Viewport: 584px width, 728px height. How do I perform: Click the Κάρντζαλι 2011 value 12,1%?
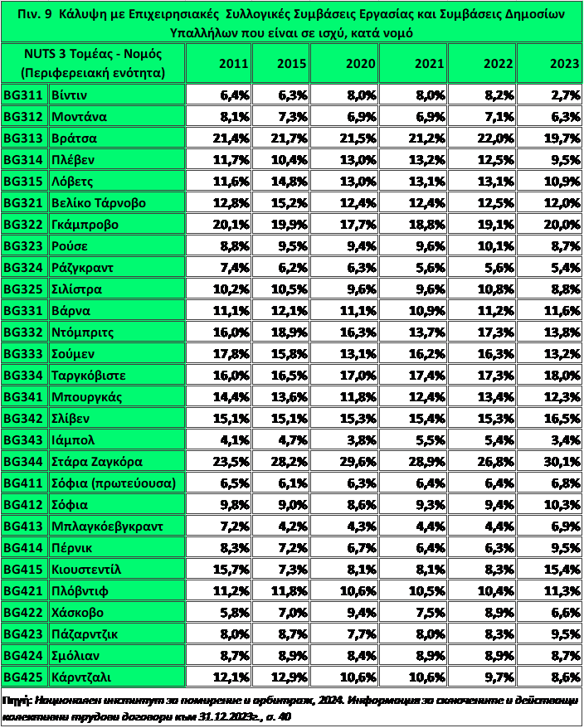[218, 677]
